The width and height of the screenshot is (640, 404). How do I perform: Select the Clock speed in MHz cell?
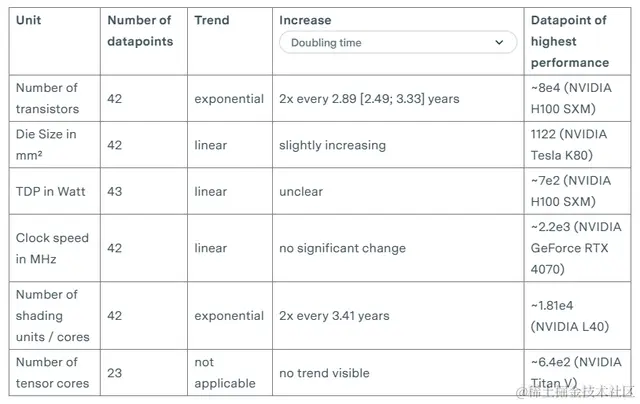(52, 248)
